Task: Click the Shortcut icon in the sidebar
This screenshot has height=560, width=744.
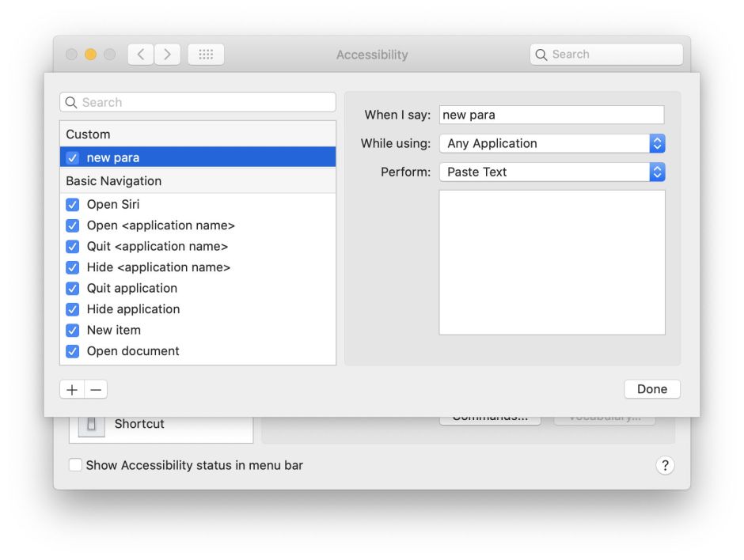Action: coord(91,425)
